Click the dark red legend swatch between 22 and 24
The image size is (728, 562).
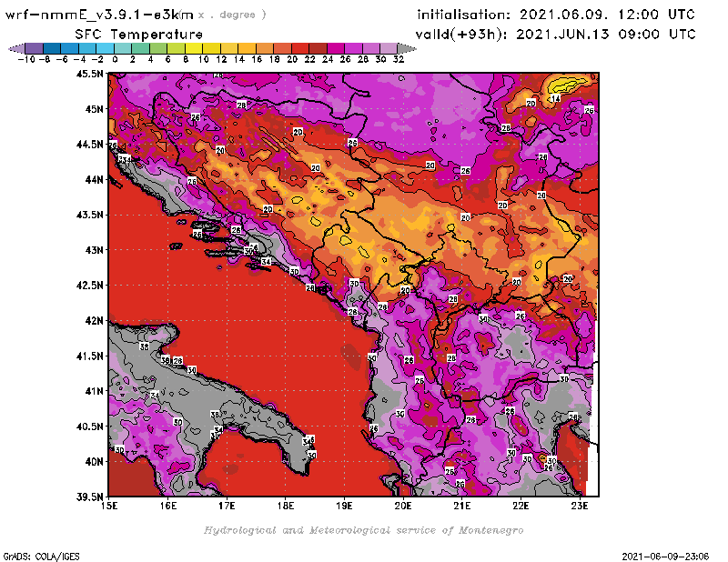point(318,48)
